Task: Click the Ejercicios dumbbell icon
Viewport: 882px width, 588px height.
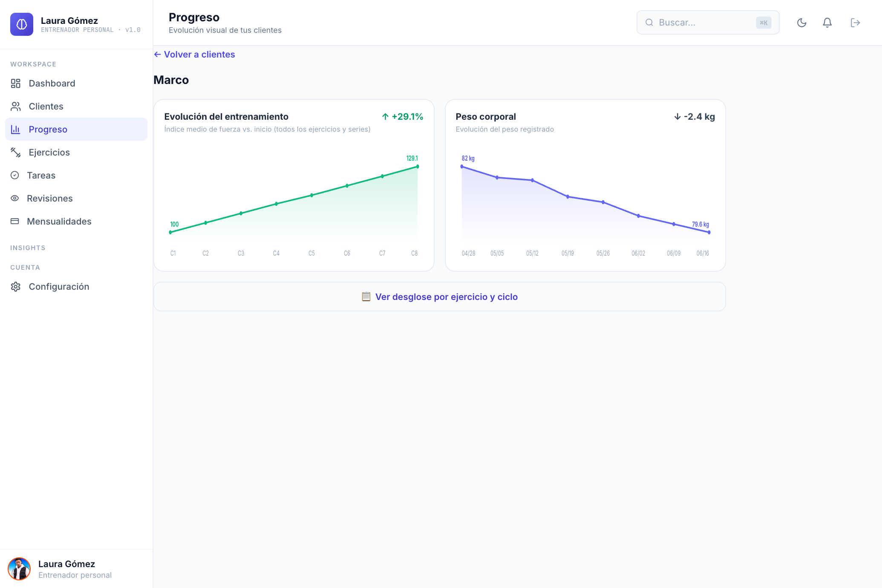Action: click(x=16, y=153)
